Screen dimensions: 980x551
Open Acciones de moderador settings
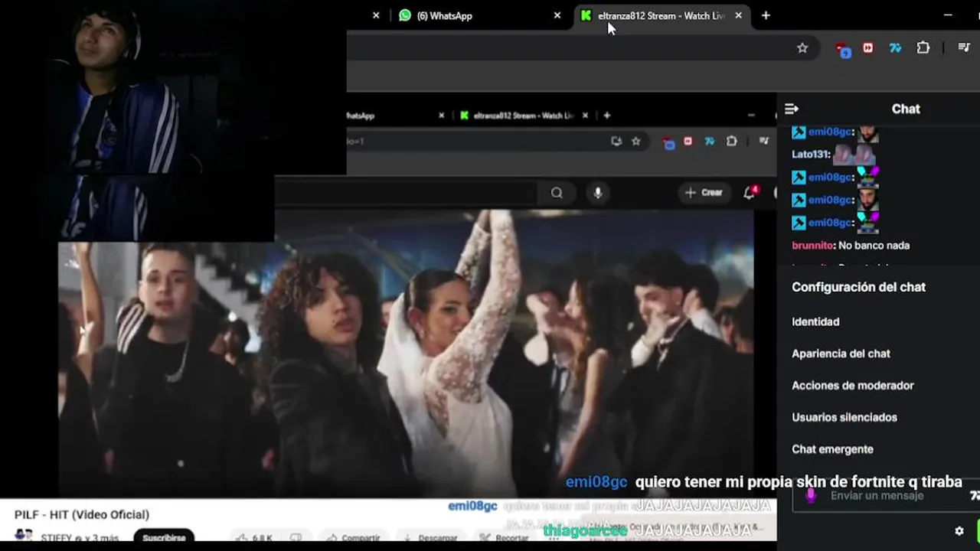click(x=853, y=386)
